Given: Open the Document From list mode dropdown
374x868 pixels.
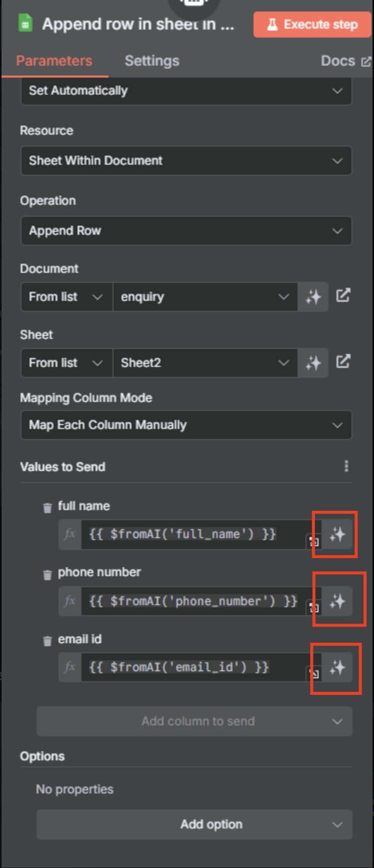Looking at the screenshot, I should tap(66, 297).
